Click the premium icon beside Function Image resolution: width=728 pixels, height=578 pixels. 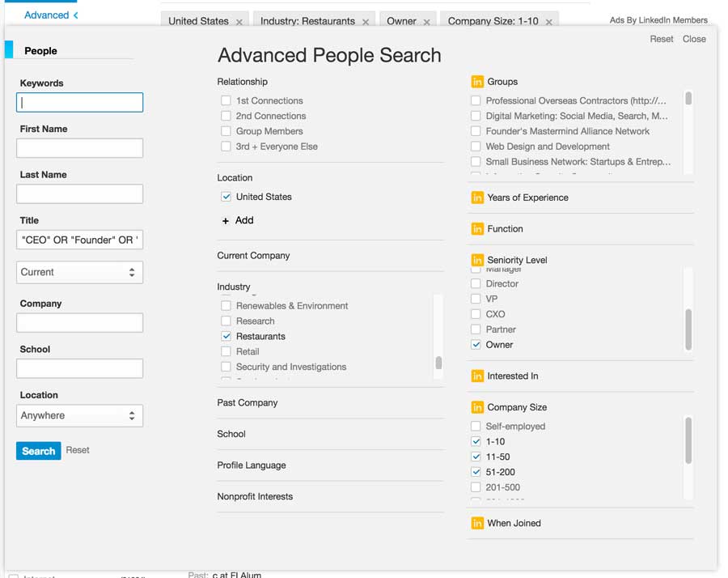point(476,228)
